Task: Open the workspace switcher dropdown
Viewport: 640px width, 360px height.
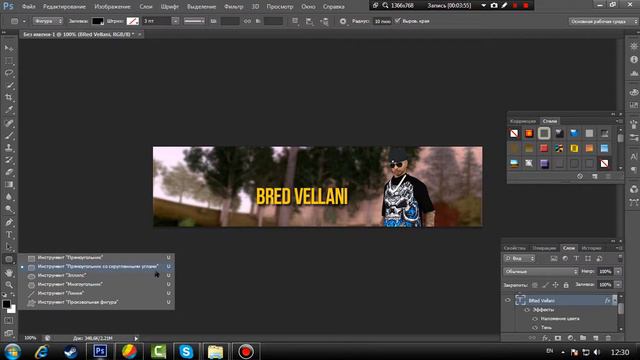Action: pyautogui.click(x=603, y=21)
